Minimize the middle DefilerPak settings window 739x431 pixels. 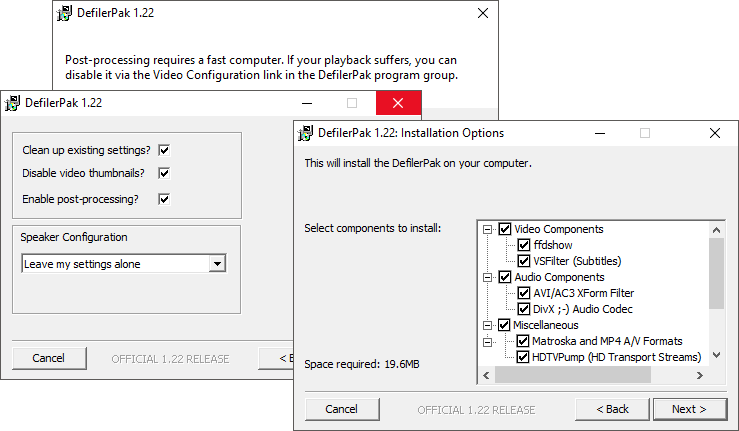pos(307,103)
